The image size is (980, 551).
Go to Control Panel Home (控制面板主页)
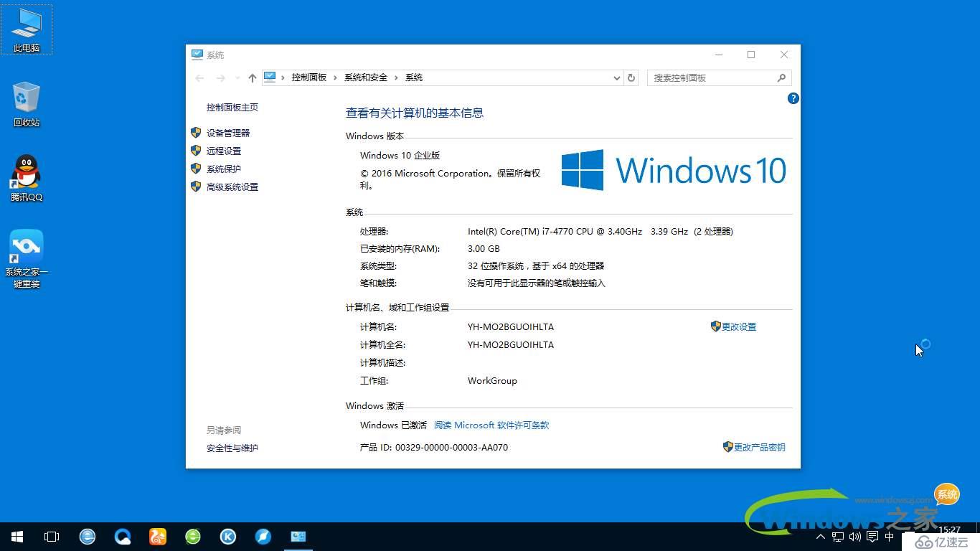click(x=232, y=107)
